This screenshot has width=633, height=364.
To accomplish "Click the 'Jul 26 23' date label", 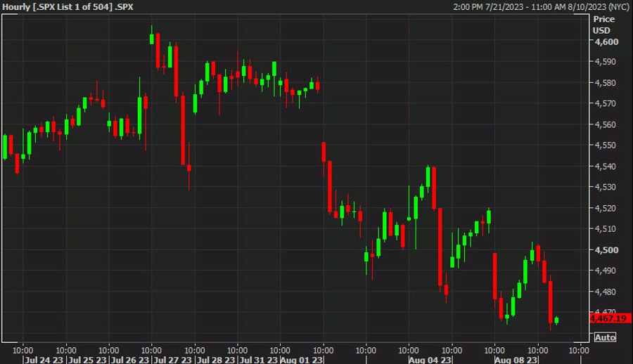I will [130, 360].
